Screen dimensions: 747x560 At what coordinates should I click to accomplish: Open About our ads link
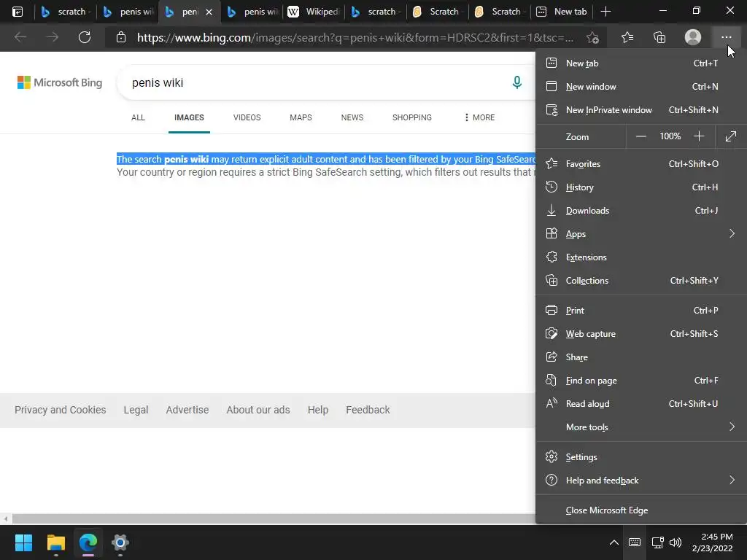tap(258, 410)
